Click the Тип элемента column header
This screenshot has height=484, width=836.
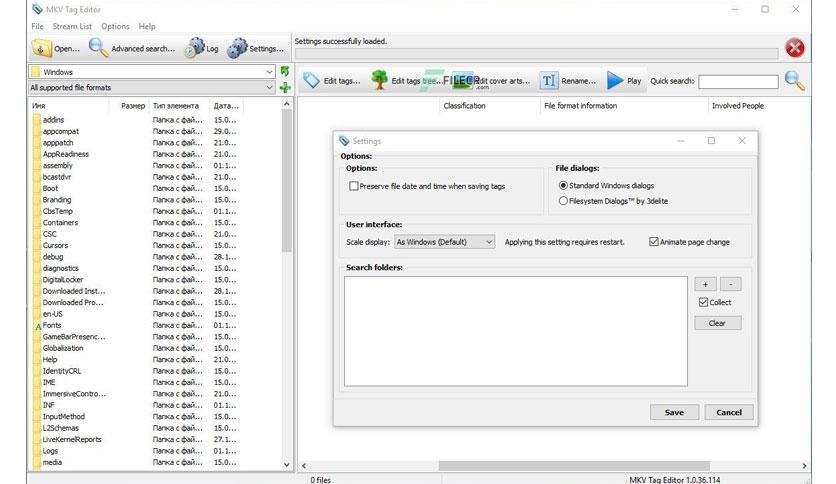click(x=175, y=106)
